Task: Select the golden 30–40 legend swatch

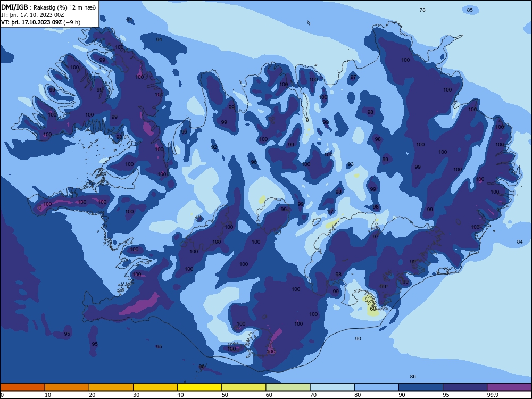Action: pos(155,387)
